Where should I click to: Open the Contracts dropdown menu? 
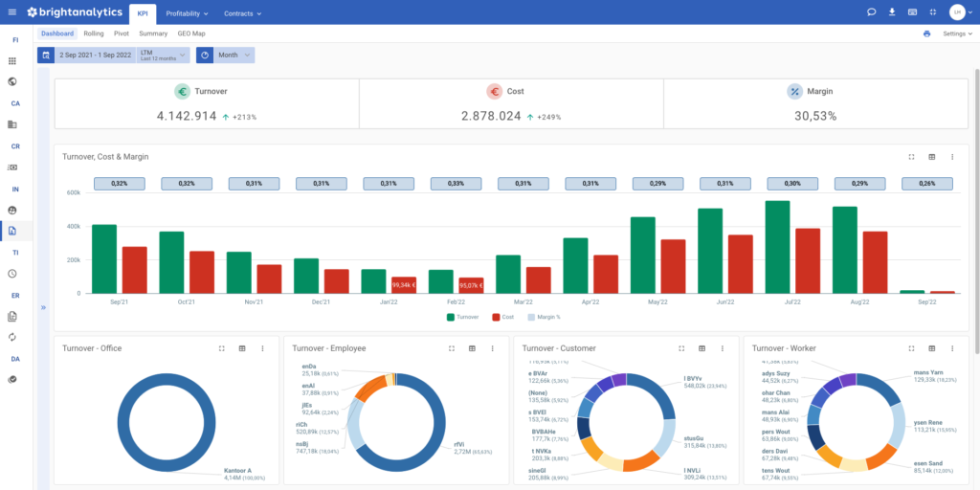(242, 13)
